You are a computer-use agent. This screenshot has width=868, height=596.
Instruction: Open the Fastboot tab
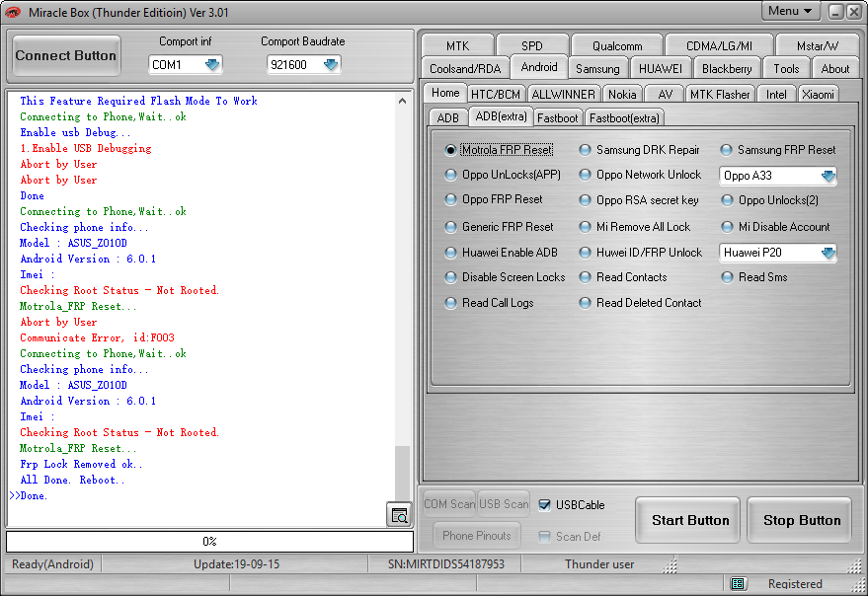pos(557,117)
